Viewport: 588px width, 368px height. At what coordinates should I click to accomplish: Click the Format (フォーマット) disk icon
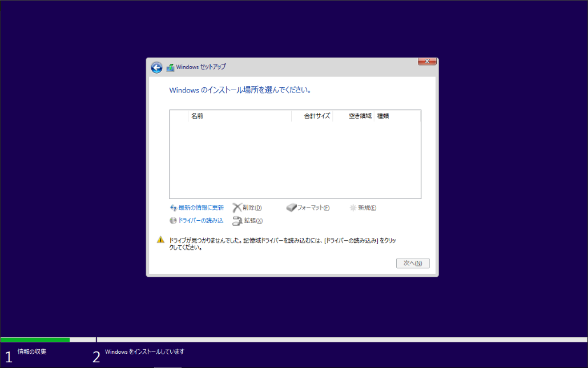[x=291, y=208]
